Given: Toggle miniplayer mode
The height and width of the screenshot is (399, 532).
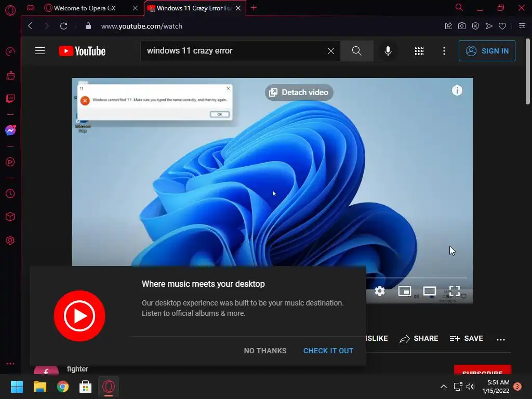Looking at the screenshot, I should (x=404, y=291).
